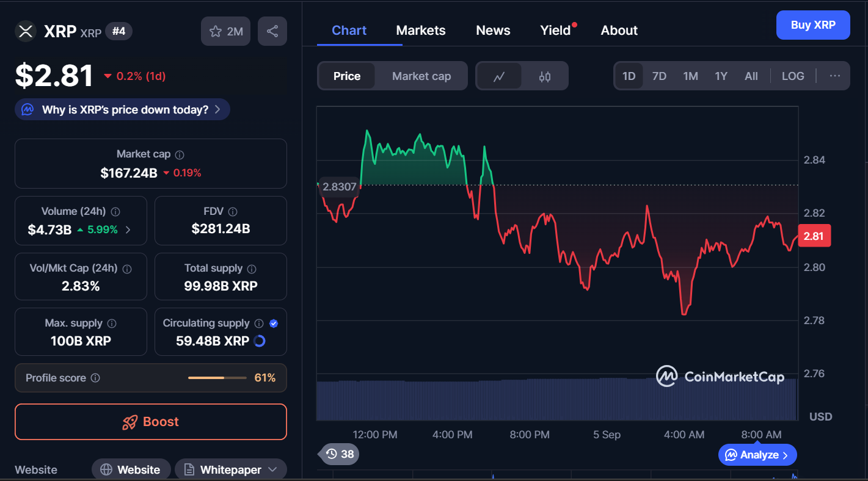This screenshot has width=868, height=481.
Task: Click the rank #4 badge
Action: pos(119,31)
